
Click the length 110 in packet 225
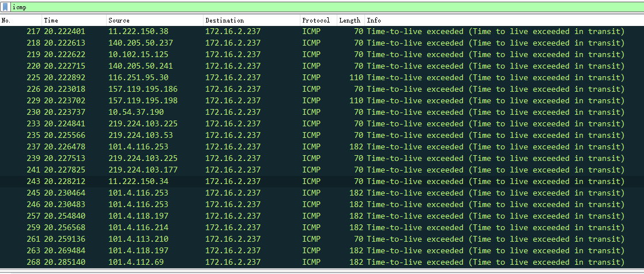[356, 78]
